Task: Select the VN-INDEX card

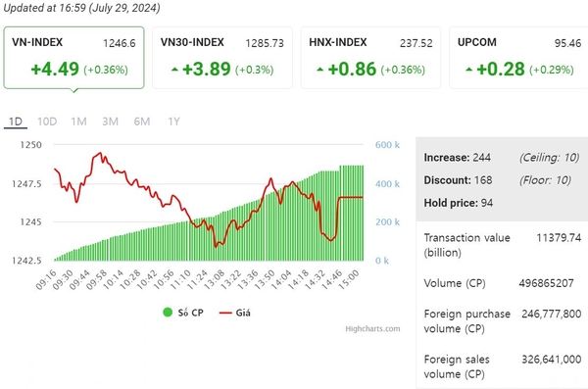Action: click(x=73, y=58)
